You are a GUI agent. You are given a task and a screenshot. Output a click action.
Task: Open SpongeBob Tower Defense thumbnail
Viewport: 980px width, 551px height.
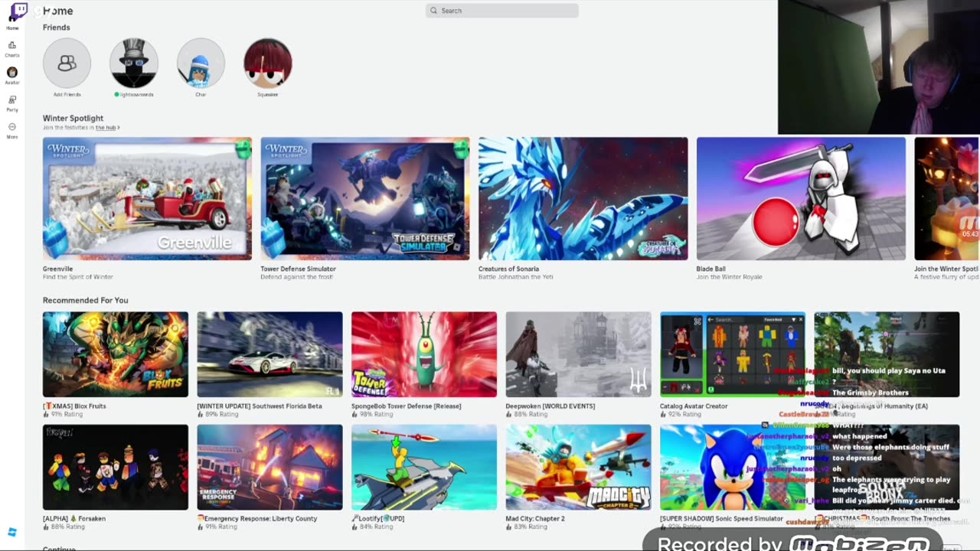tap(424, 354)
